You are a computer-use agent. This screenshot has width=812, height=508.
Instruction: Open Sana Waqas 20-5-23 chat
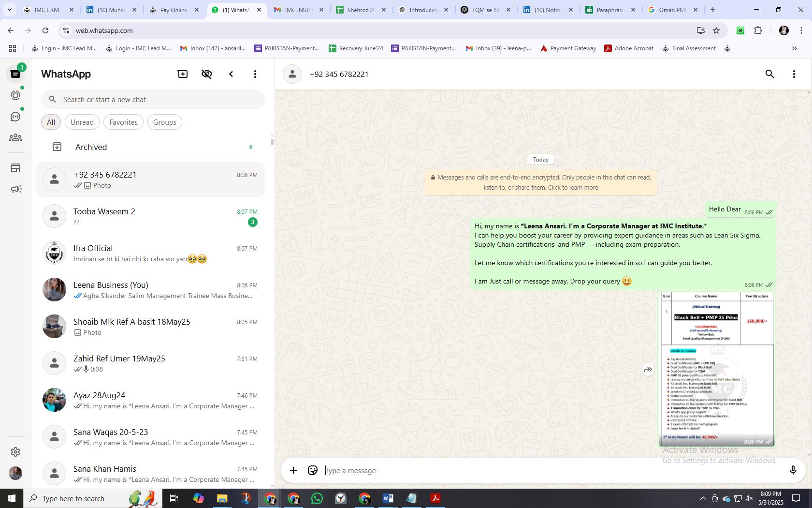[x=151, y=437]
